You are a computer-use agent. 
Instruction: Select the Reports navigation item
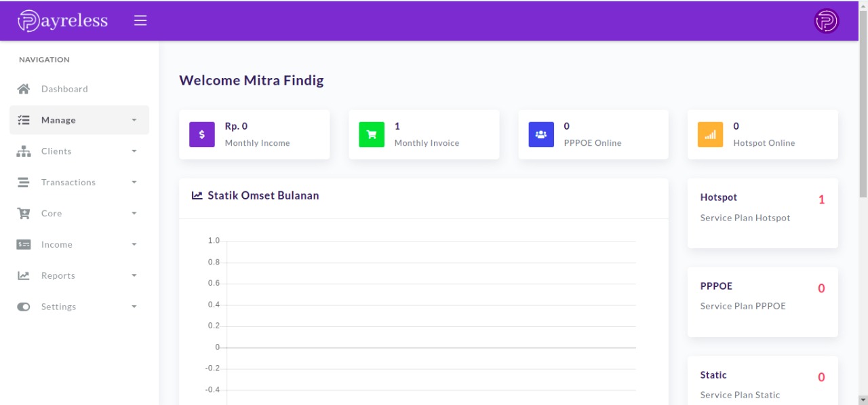tap(79, 275)
